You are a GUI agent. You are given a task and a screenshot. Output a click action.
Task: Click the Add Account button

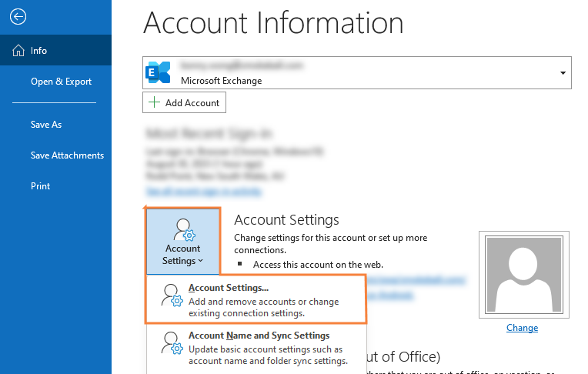(184, 103)
